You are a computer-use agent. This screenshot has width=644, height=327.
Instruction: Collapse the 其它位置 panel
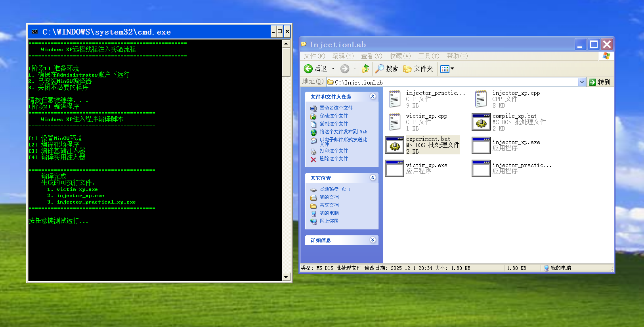click(x=373, y=177)
